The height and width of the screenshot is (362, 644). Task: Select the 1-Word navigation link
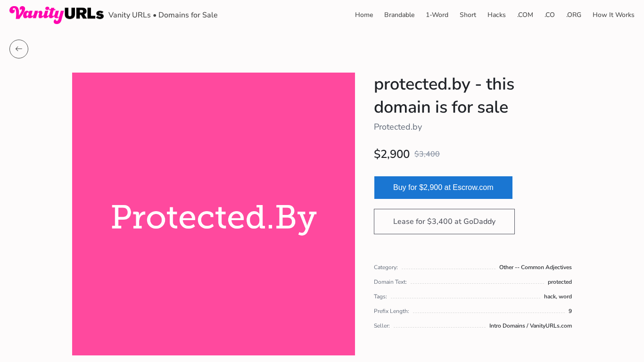click(437, 15)
